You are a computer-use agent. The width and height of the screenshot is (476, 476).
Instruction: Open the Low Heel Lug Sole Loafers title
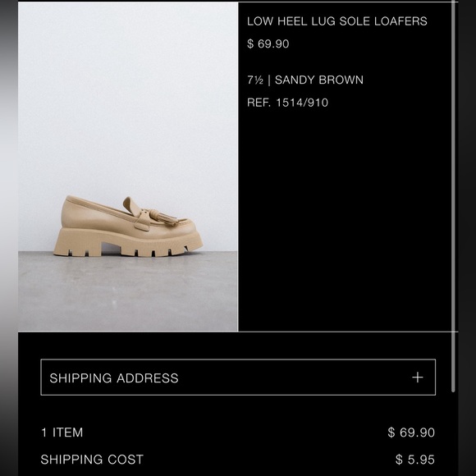pos(337,21)
